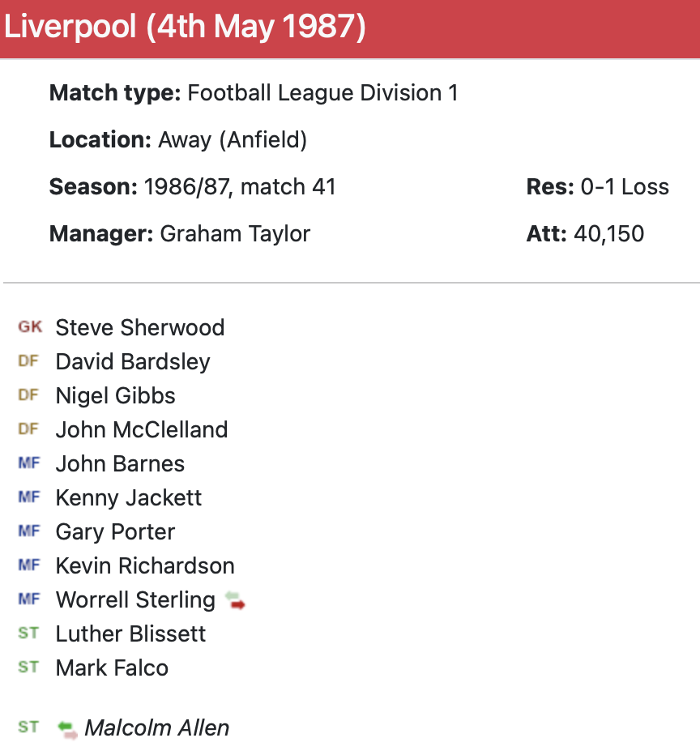Screen dimensions: 700x755
Task: Click the substitution arrows next to Worrell Sterling
Action: point(235,600)
